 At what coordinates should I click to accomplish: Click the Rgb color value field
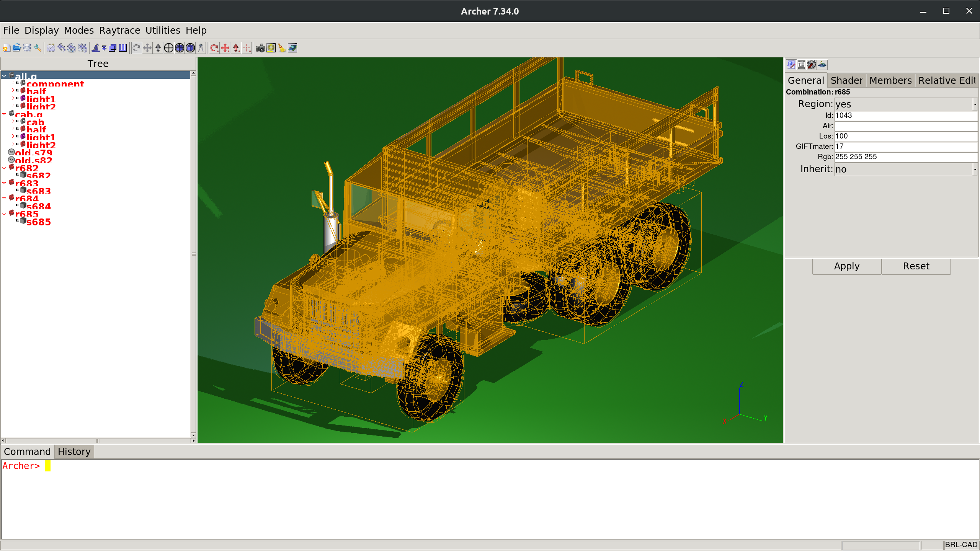pyautogui.click(x=905, y=156)
